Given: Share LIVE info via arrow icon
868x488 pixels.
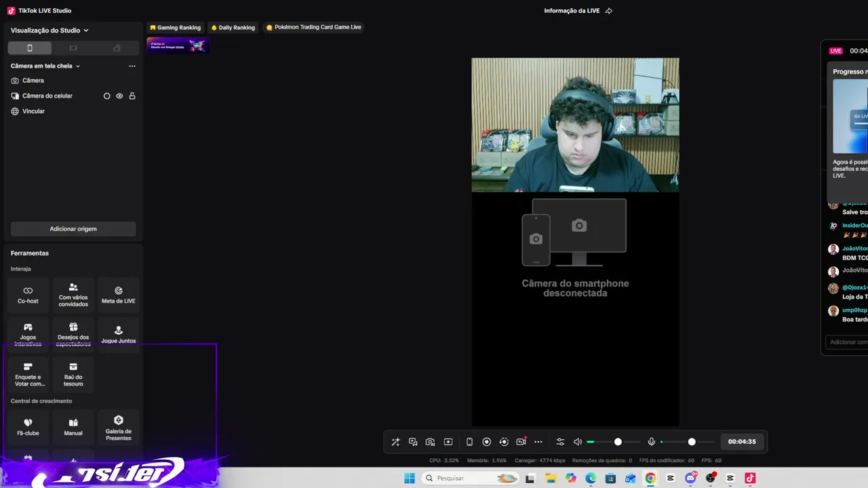Looking at the screenshot, I should point(609,11).
